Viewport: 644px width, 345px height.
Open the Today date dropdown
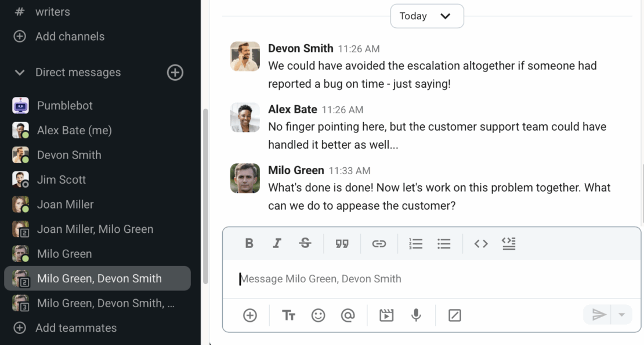427,16
